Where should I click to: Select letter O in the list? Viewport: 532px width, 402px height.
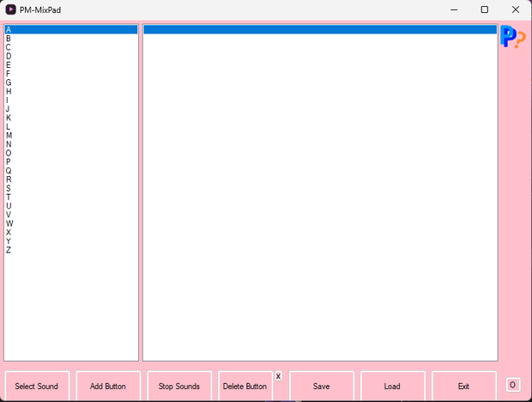point(71,153)
